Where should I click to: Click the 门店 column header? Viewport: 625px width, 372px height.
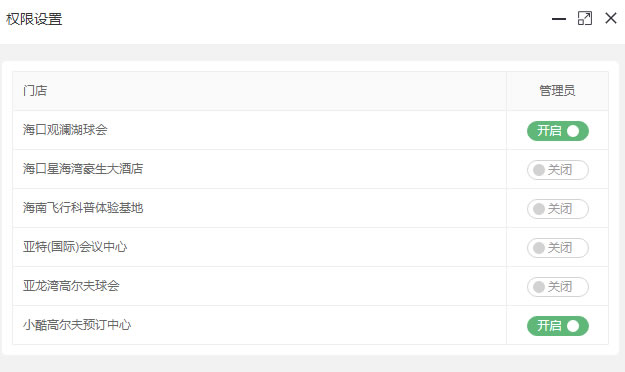(35, 91)
